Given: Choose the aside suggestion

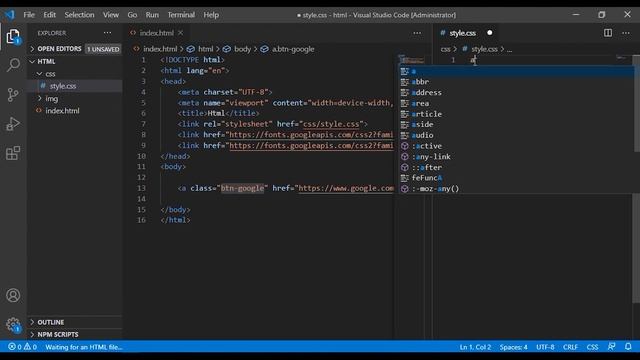Looking at the screenshot, I should 516,124.
